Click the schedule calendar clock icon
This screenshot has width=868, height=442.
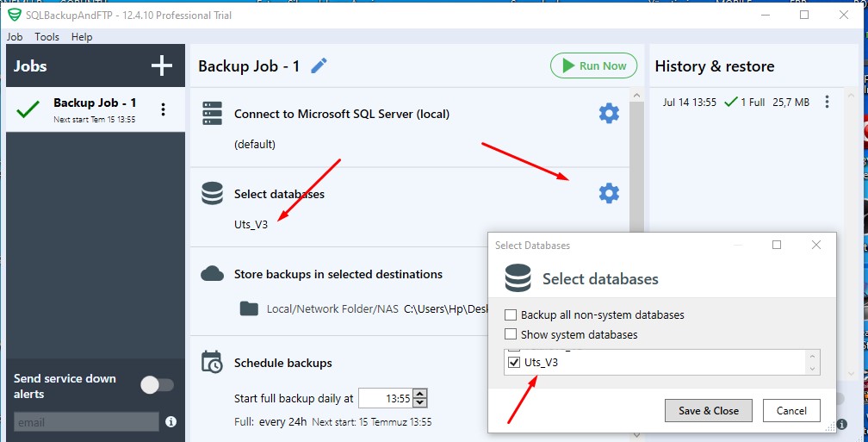(x=212, y=362)
